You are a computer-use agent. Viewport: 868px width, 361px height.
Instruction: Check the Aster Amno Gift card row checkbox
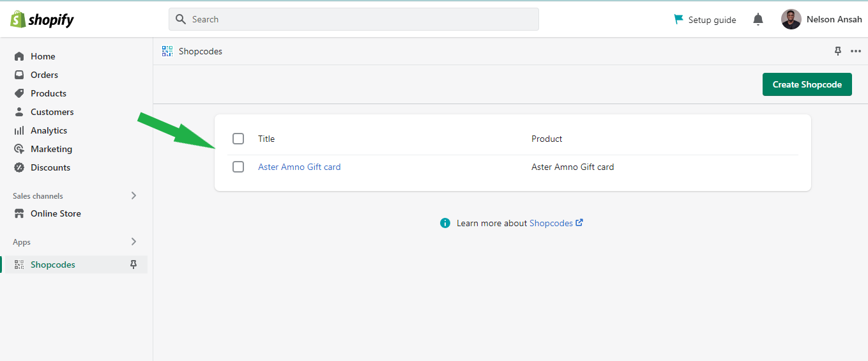click(238, 167)
